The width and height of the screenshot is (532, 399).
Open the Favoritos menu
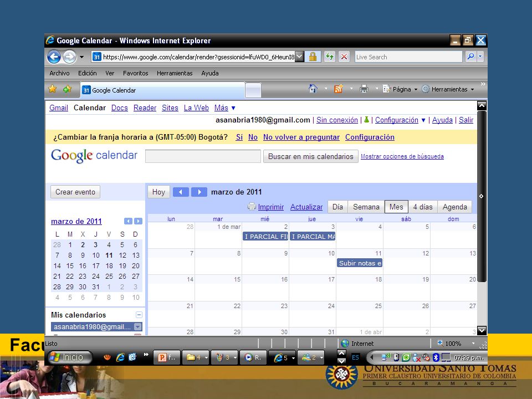coord(135,73)
